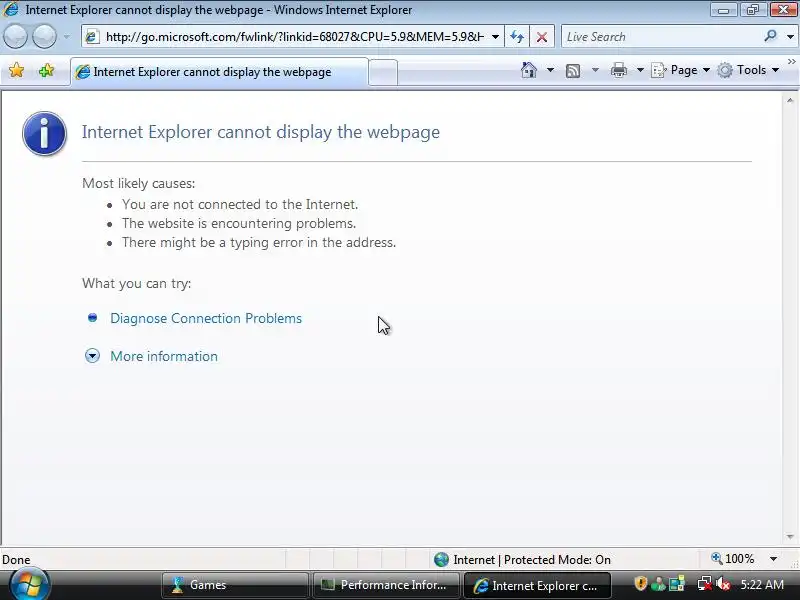Click the search magnifier icon
The width and height of the screenshot is (800, 600).
click(x=770, y=36)
